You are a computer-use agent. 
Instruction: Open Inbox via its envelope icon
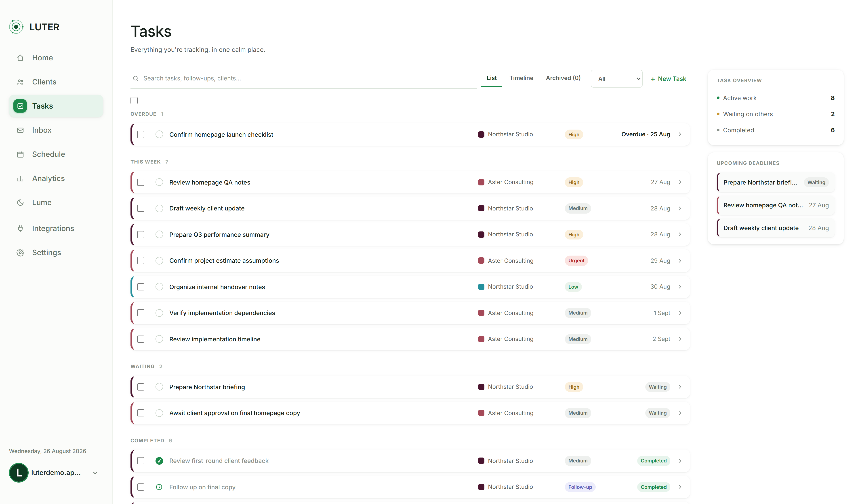[20, 130]
